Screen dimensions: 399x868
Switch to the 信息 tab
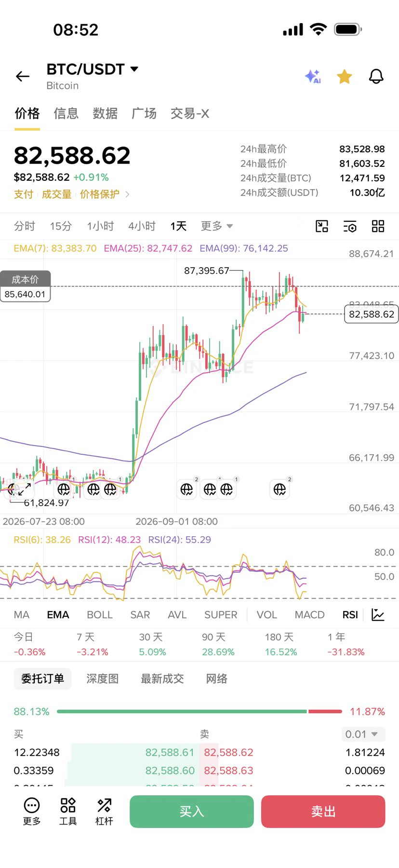[66, 113]
